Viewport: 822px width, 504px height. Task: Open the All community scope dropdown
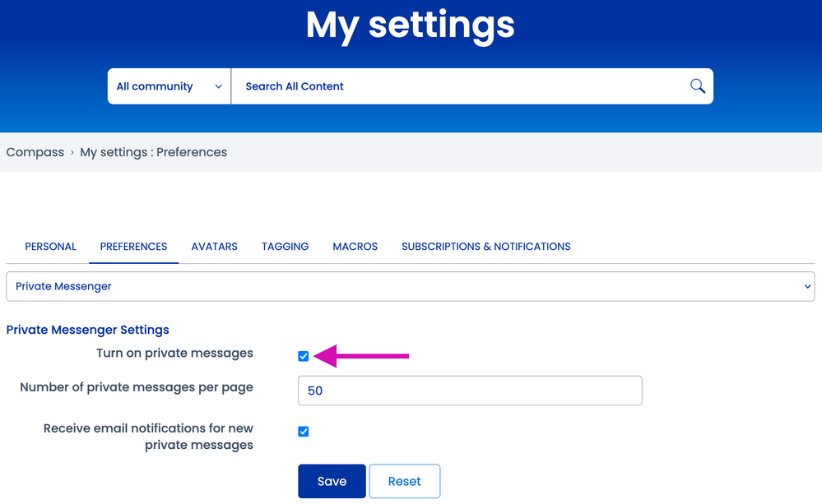[169, 86]
